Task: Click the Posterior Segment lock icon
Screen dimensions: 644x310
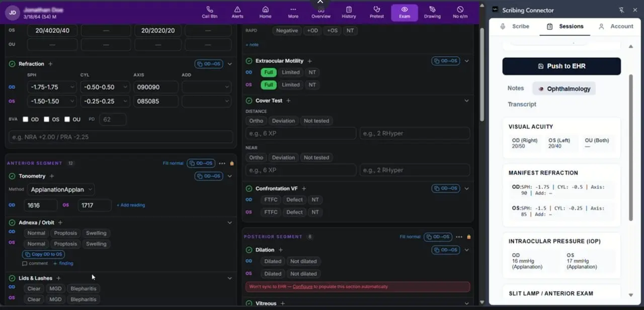Action: (469, 237)
